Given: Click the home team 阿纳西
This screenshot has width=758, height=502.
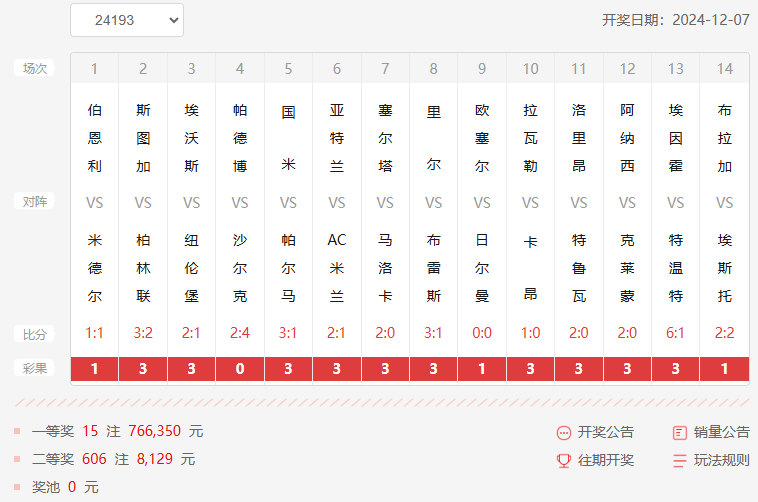Looking at the screenshot, I should (x=627, y=138).
